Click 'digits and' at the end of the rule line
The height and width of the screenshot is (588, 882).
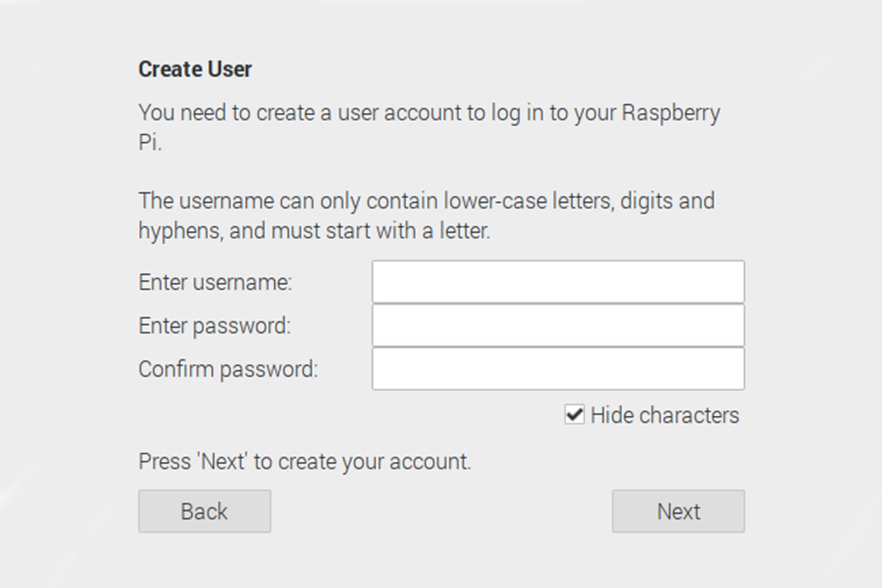click(667, 201)
